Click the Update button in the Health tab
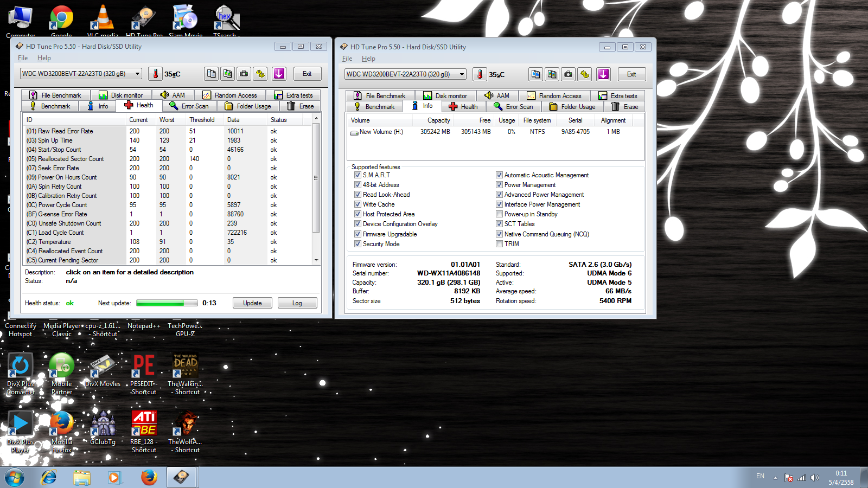868x488 pixels. click(x=252, y=303)
